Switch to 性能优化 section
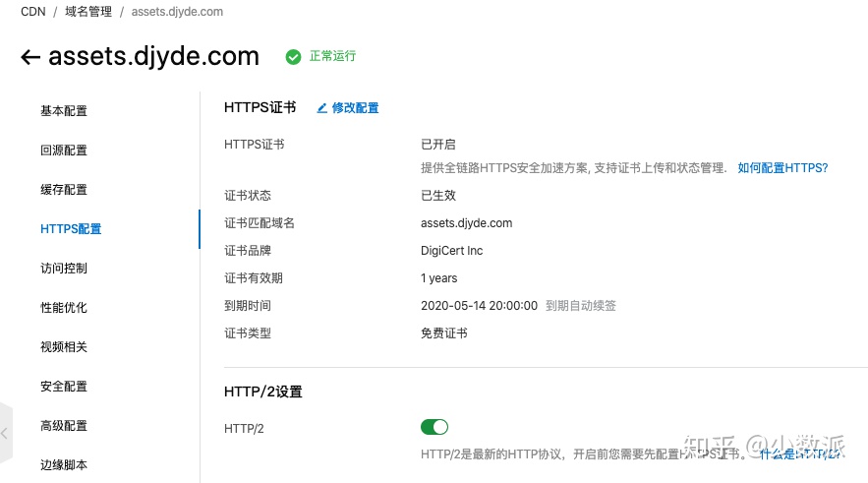This screenshot has height=483, width=868. point(64,308)
